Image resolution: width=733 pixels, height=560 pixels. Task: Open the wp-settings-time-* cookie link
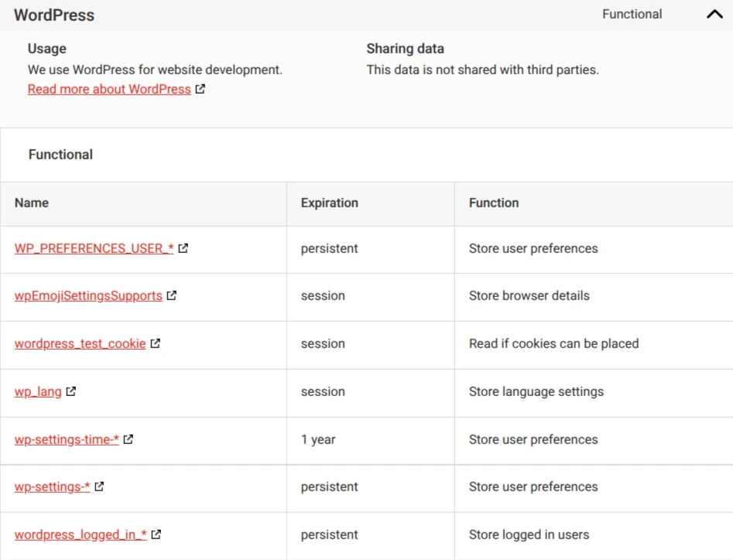pos(67,439)
